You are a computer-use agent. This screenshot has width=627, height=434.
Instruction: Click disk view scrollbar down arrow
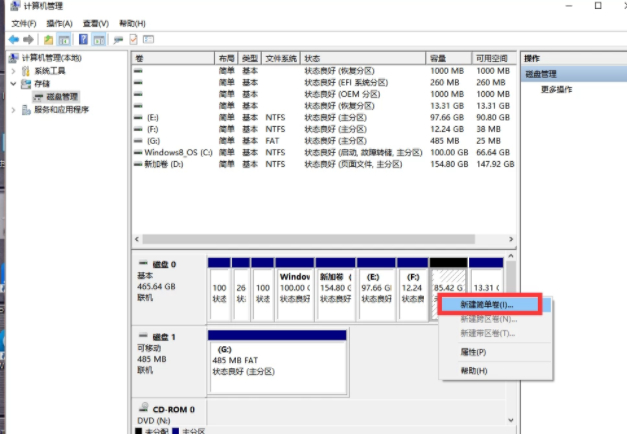[x=511, y=420]
